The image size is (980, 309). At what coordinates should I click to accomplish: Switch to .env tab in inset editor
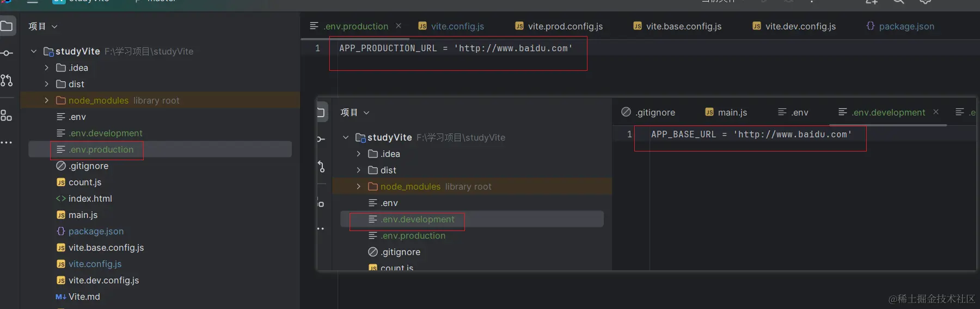[x=793, y=112]
